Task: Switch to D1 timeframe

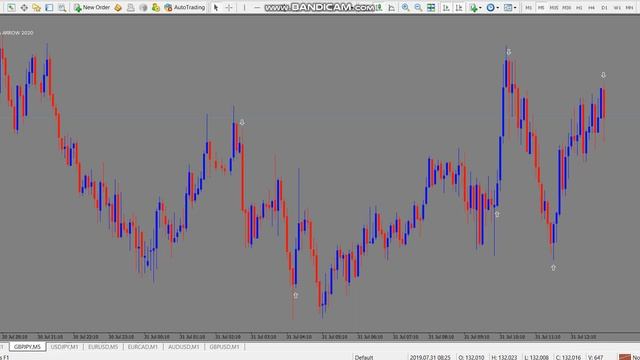Action: point(604,8)
